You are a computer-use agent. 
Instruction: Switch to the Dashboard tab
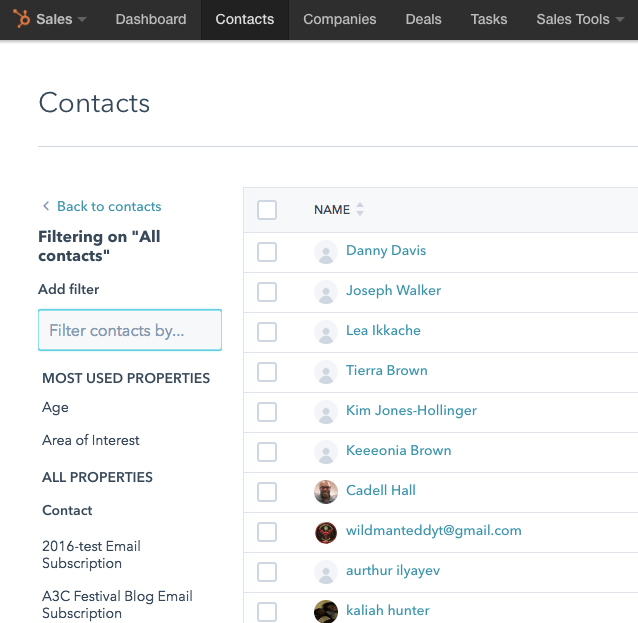pyautogui.click(x=151, y=19)
